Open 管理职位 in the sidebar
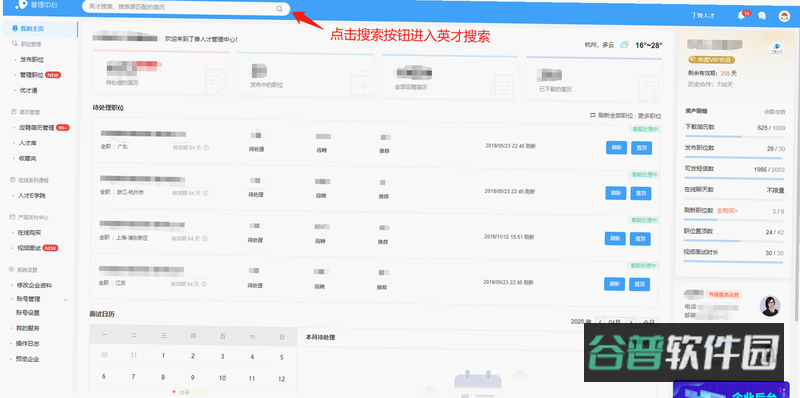This screenshot has width=800, height=398. point(32,75)
